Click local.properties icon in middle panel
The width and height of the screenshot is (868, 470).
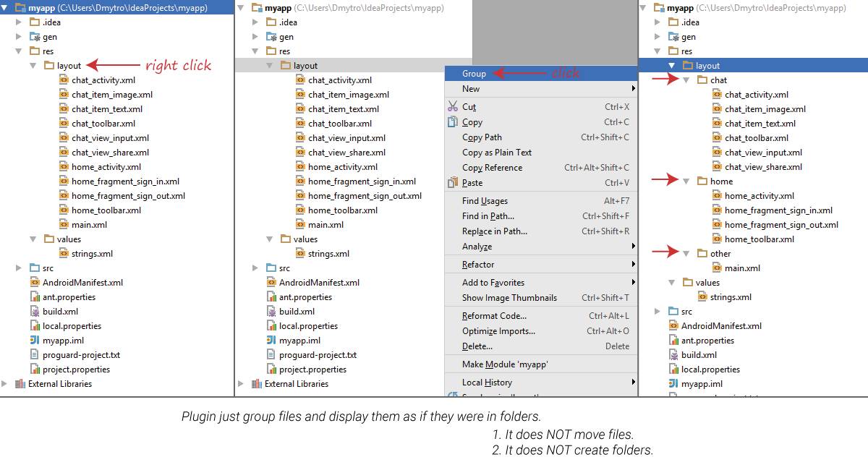click(272, 326)
